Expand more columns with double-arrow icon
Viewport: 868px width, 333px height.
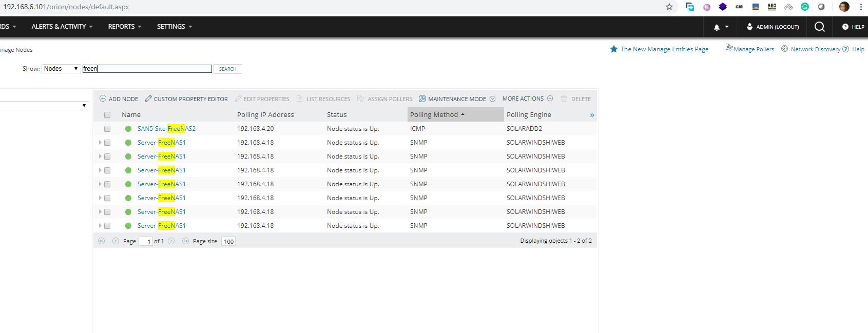(592, 115)
